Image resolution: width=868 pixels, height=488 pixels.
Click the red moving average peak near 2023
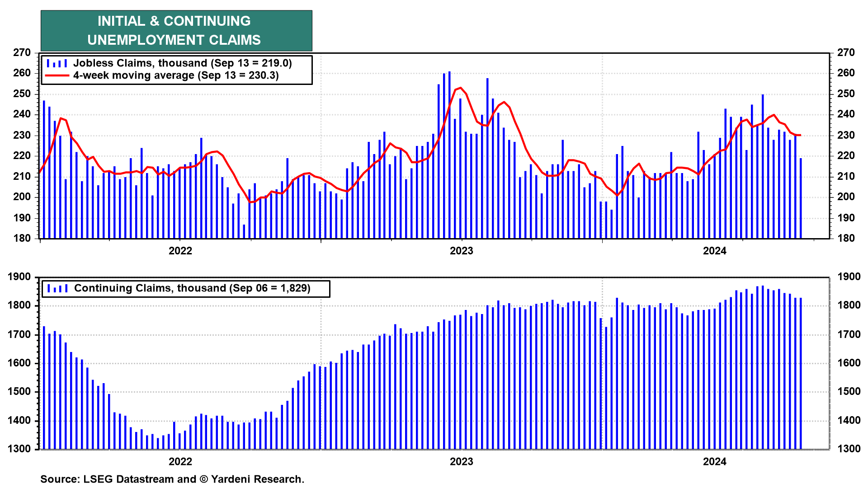click(460, 88)
